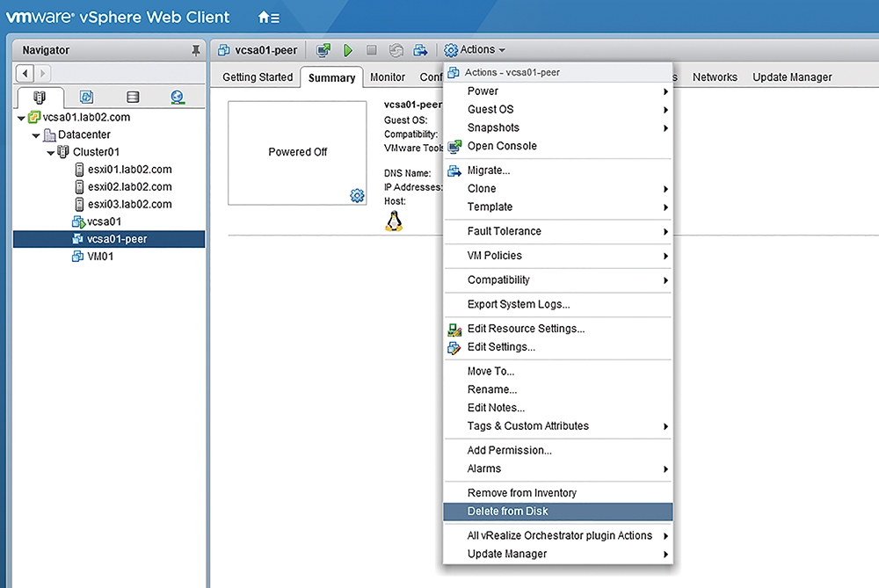Select host esxi01.lab02.com
This screenshot has width=879, height=588.
[129, 170]
